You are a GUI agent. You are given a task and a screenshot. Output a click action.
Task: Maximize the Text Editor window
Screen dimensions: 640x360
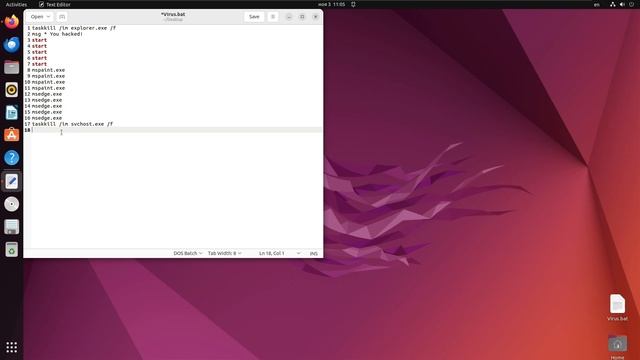click(x=302, y=17)
